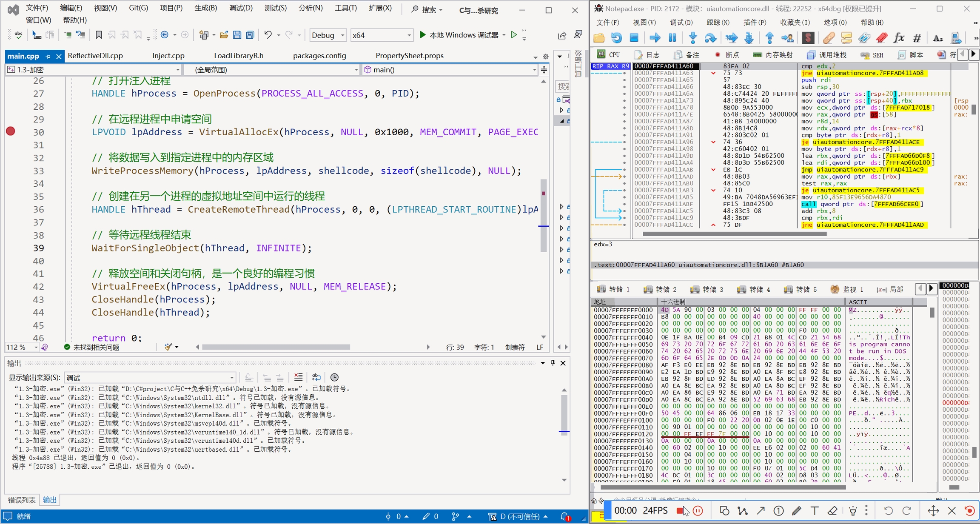Click the code editor vertical scrollbar

point(544,213)
